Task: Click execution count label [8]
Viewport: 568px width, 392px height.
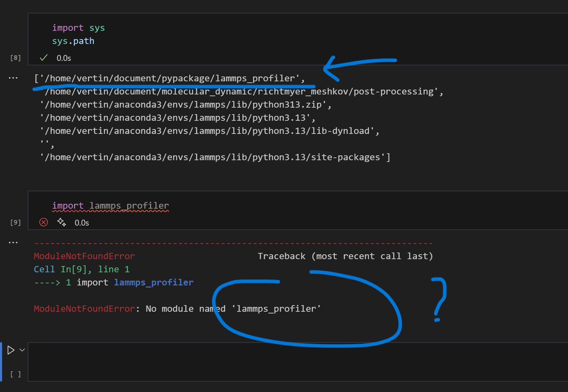Action: coord(16,58)
